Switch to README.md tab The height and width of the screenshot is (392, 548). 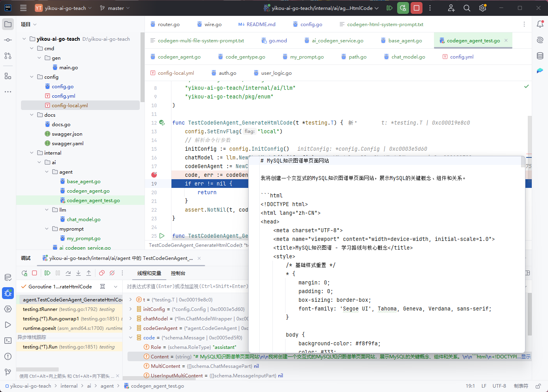257,25
